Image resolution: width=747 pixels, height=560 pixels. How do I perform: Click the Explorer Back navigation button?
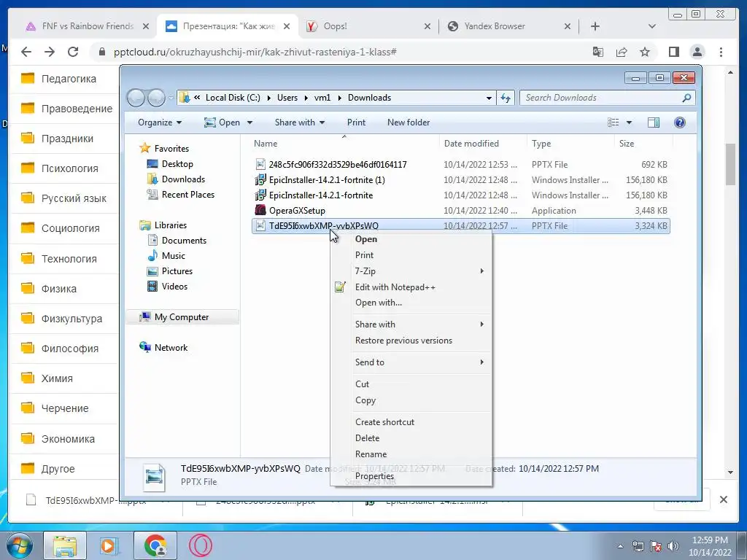[136, 98]
